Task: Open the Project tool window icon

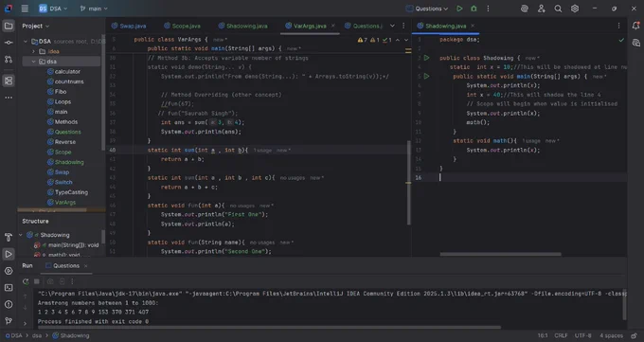Action: (x=9, y=26)
